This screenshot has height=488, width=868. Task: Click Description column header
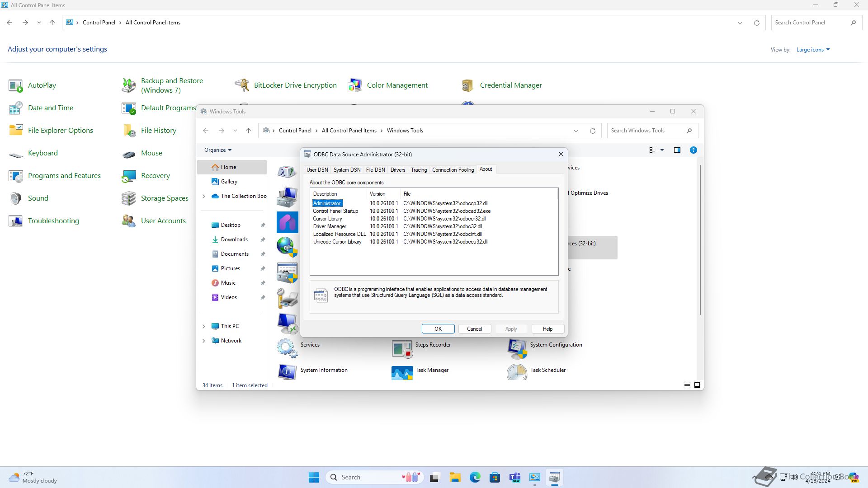point(339,194)
